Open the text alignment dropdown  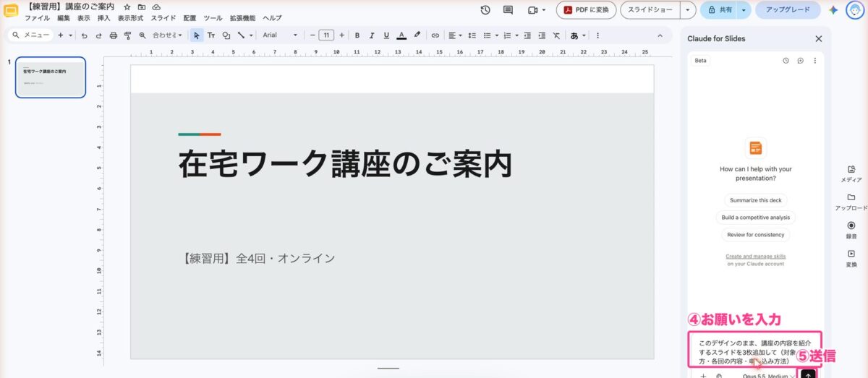tap(455, 35)
